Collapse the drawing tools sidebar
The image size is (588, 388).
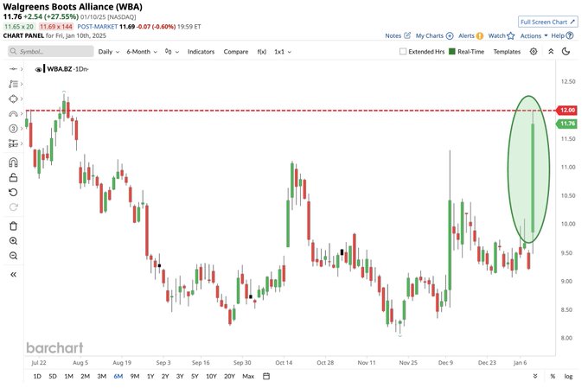13,275
